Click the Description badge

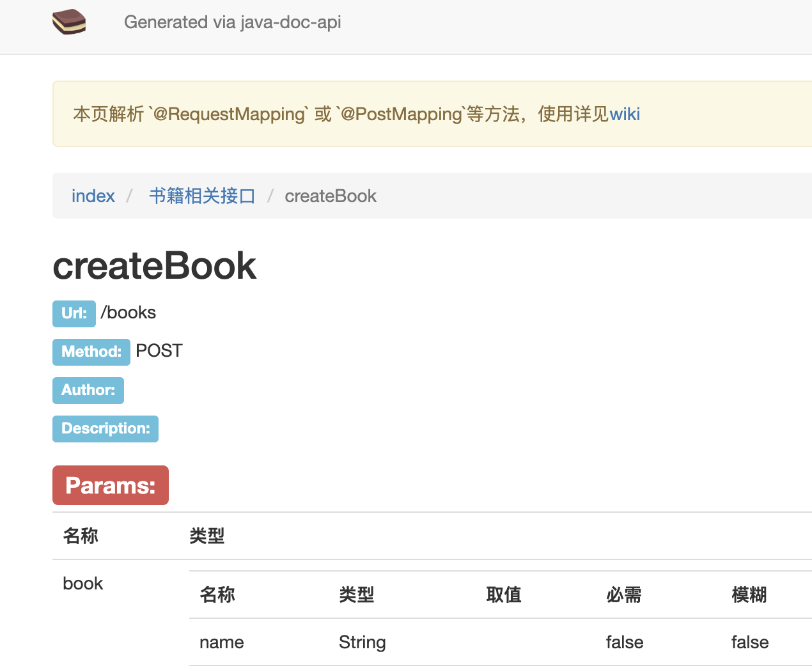[105, 428]
